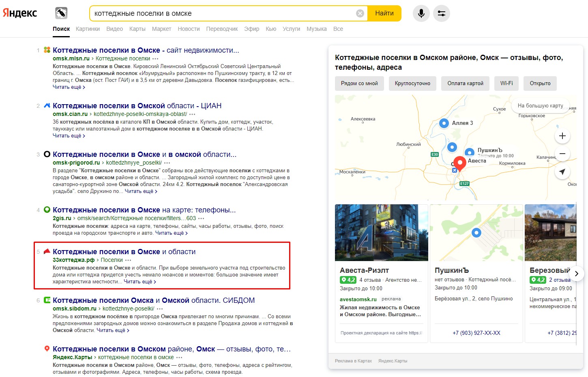The height and width of the screenshot is (377, 588).
Task: Go to the Новости tab
Action: point(189,29)
